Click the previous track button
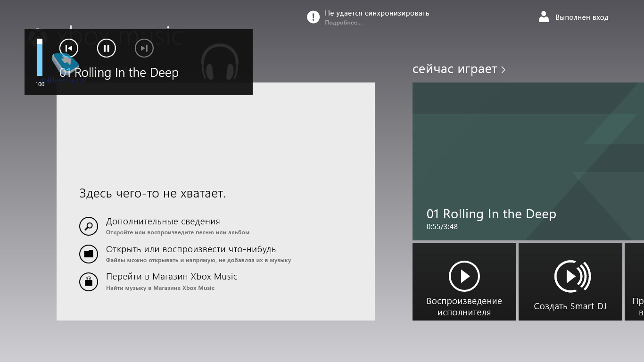The height and width of the screenshot is (362, 644). (x=69, y=48)
